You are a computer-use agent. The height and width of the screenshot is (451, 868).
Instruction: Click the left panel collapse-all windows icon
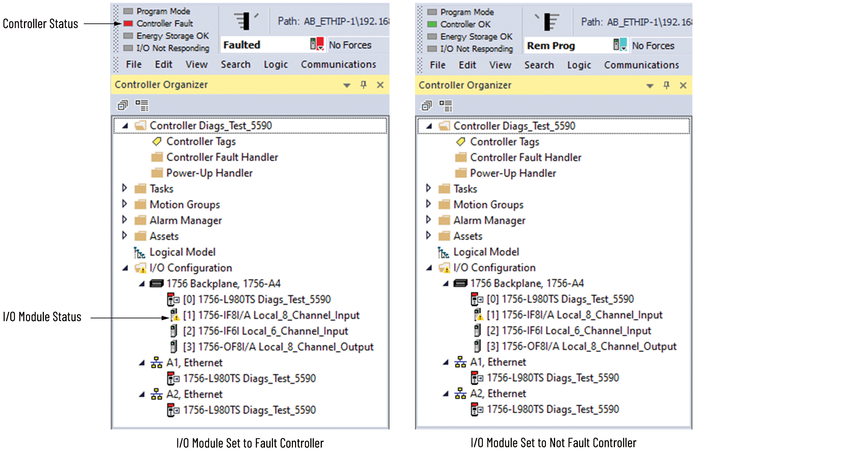click(x=123, y=105)
